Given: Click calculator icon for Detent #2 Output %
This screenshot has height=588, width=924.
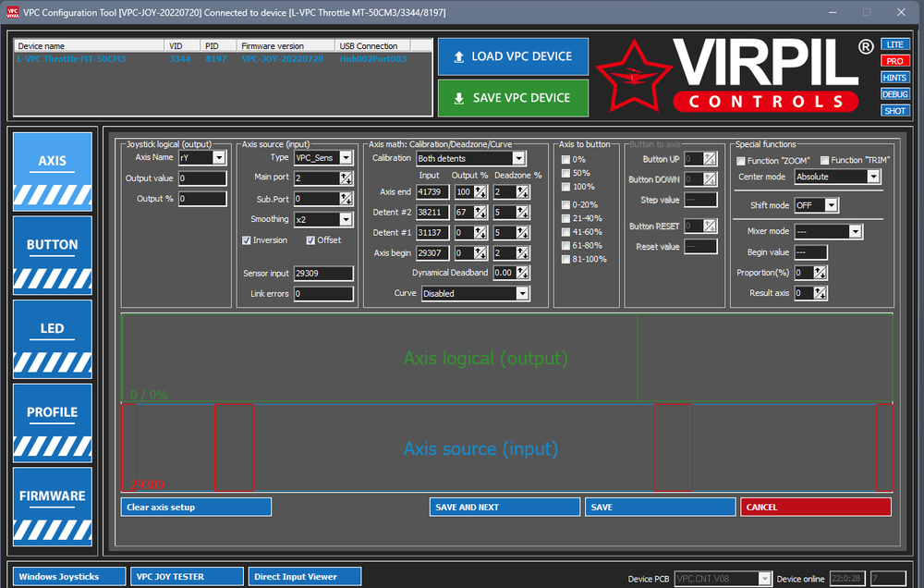Looking at the screenshot, I should (x=480, y=213).
